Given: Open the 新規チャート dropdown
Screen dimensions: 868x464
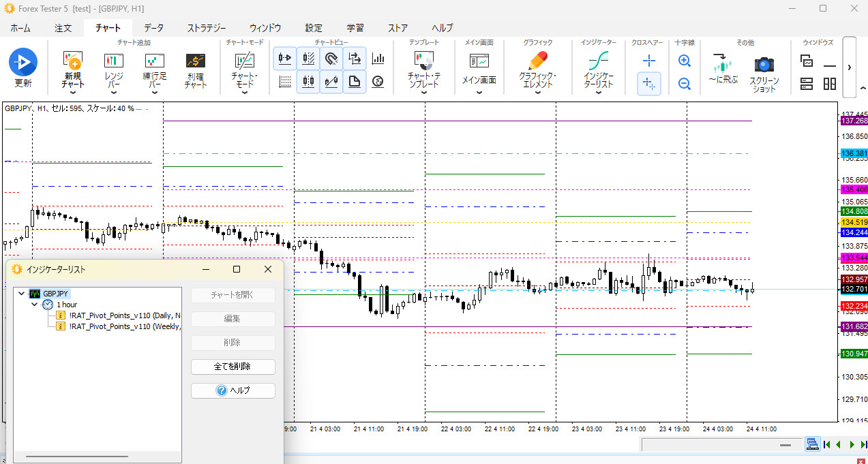Looking at the screenshot, I should tap(73, 93).
